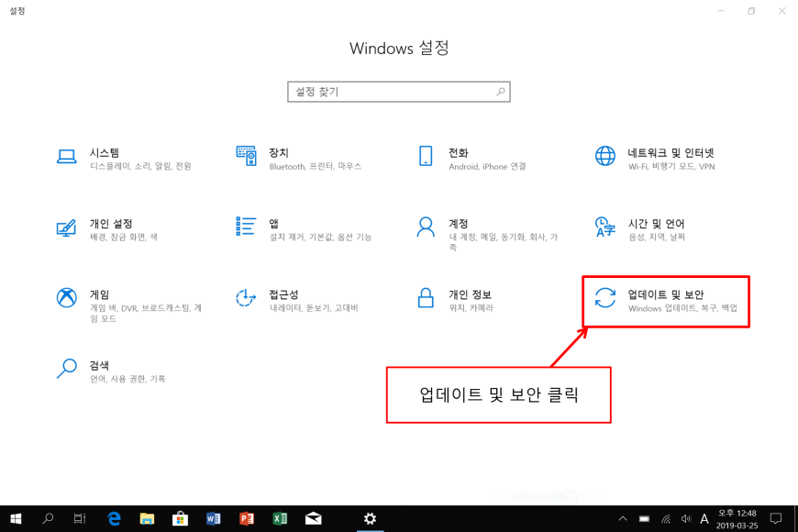Open 시간 및 언어 title text
This screenshot has width=798, height=532.
[657, 224]
